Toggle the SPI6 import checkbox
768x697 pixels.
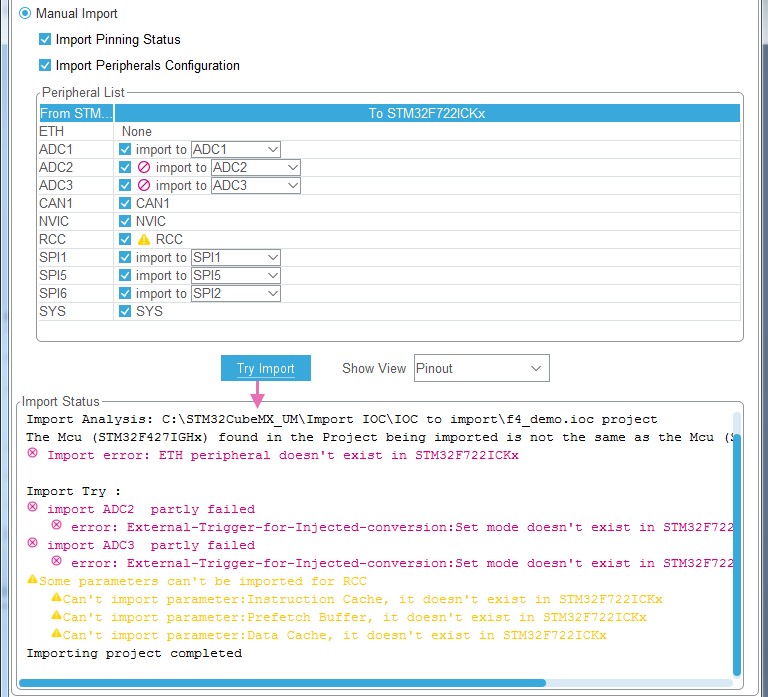point(125,293)
